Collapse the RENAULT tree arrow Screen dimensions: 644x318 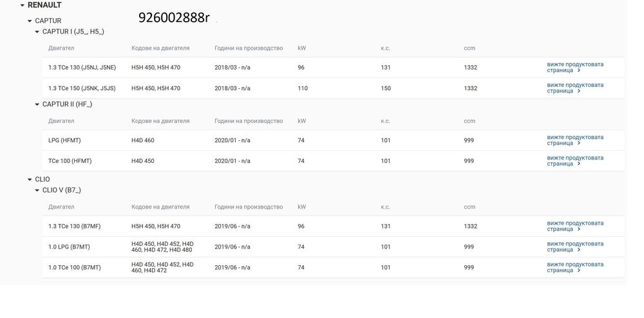point(22,5)
